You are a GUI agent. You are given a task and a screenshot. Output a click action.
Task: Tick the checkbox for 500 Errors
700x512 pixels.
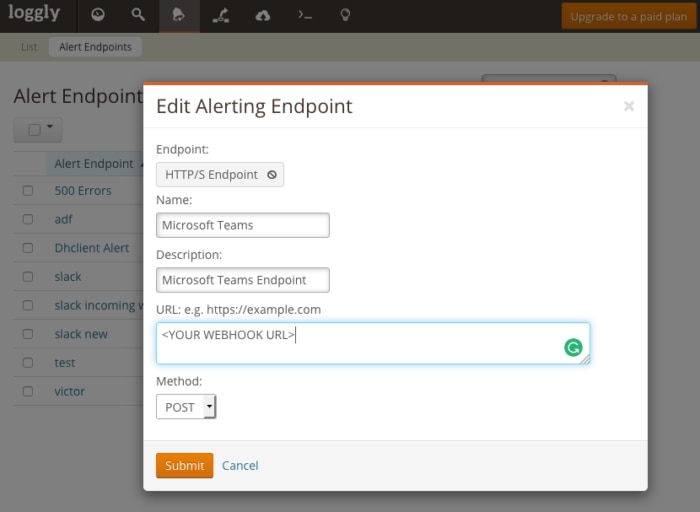[28, 191]
